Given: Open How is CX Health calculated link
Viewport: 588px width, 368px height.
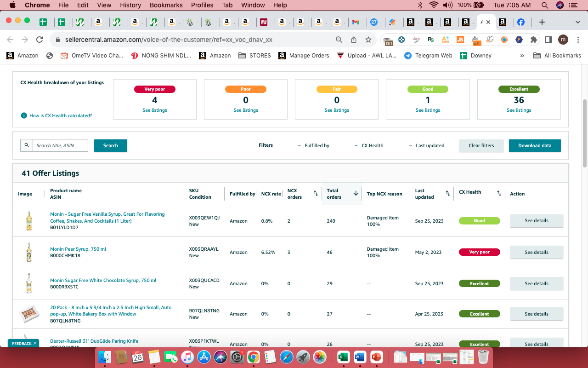Looking at the screenshot, I should pyautogui.click(x=61, y=115).
